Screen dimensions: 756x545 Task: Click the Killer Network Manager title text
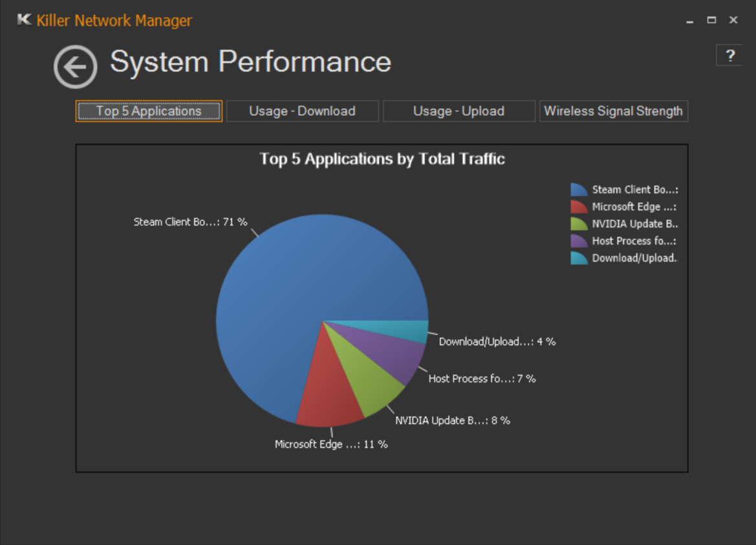click(114, 20)
